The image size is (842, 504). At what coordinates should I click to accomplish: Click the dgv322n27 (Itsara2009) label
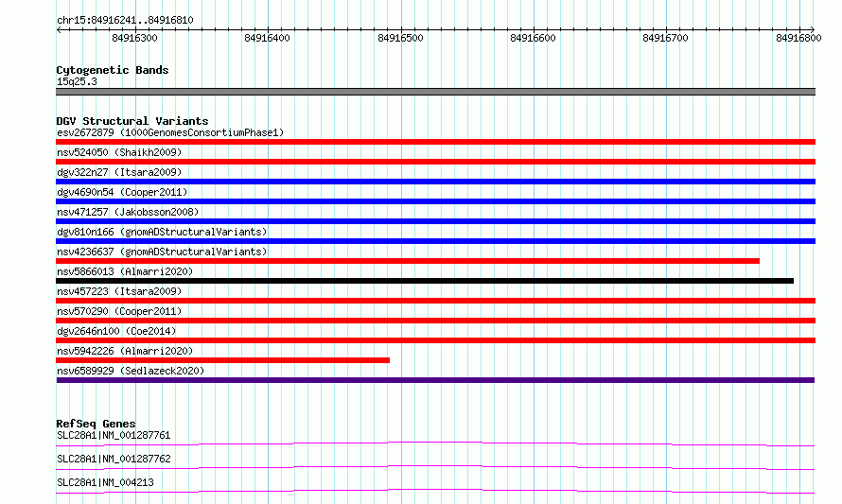click(119, 172)
